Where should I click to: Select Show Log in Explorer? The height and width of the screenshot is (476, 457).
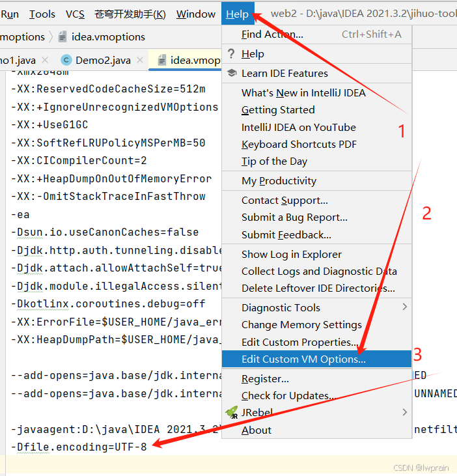click(x=316, y=255)
